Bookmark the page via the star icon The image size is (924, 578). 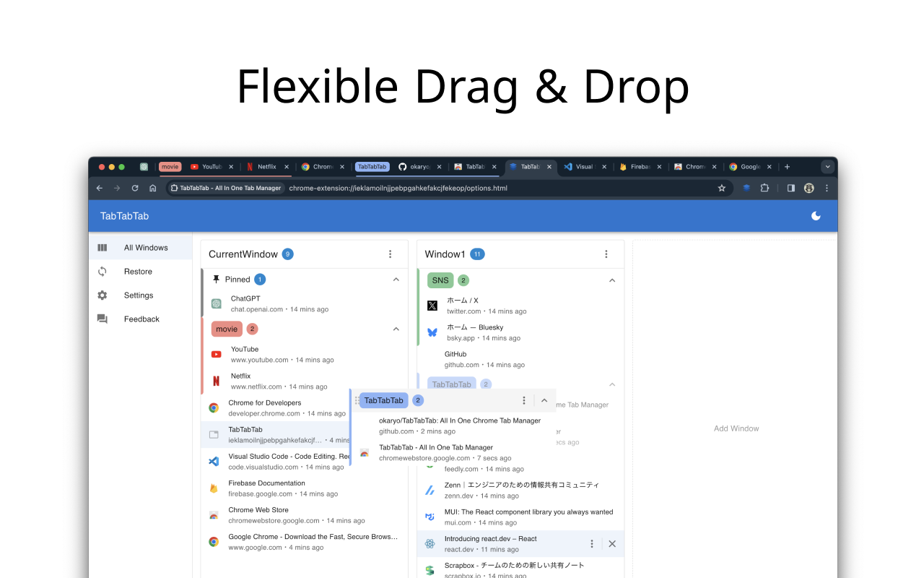click(x=721, y=188)
